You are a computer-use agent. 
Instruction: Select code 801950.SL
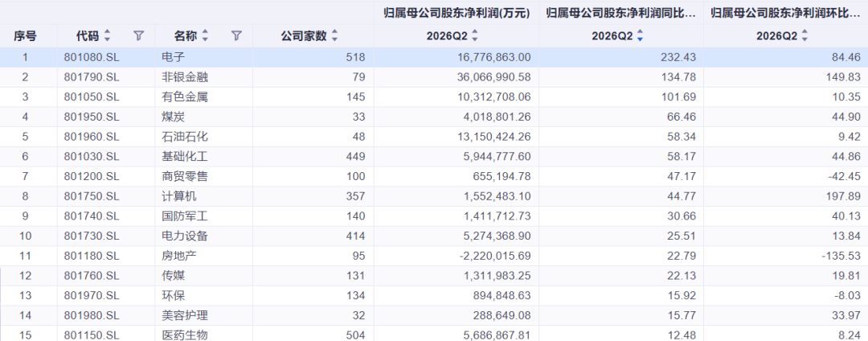(x=92, y=117)
